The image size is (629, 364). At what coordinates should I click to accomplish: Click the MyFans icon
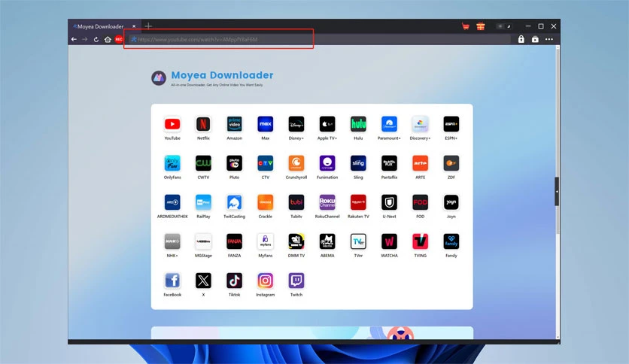(265, 241)
